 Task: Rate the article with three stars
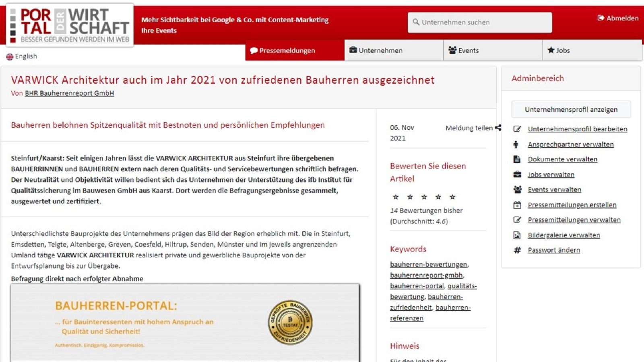(424, 197)
